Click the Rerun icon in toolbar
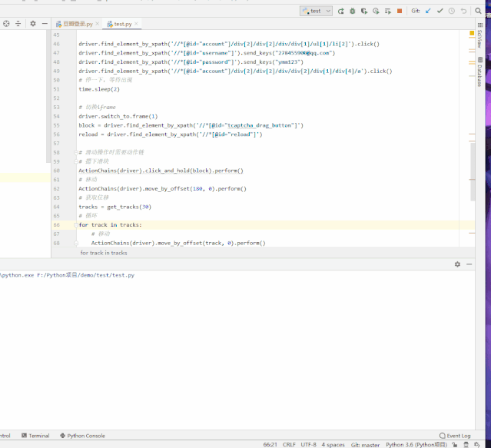The width and height of the screenshot is (491, 448). click(x=340, y=11)
